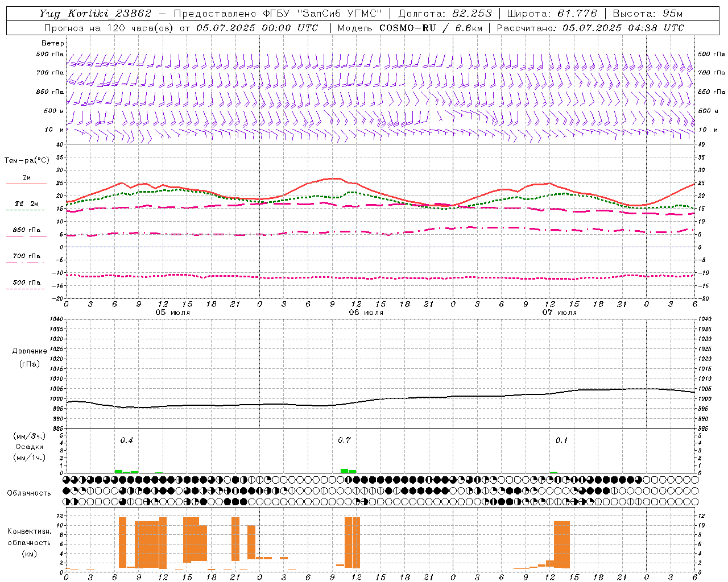This screenshot has height=582, width=728.
Task: Click the Td 2м dew point legend label
Action: point(26,203)
